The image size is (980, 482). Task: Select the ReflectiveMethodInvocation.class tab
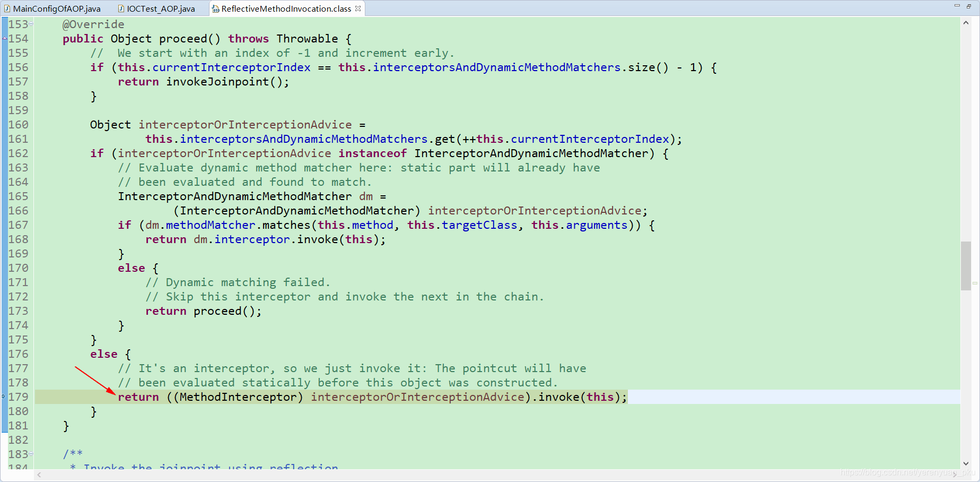pos(286,8)
